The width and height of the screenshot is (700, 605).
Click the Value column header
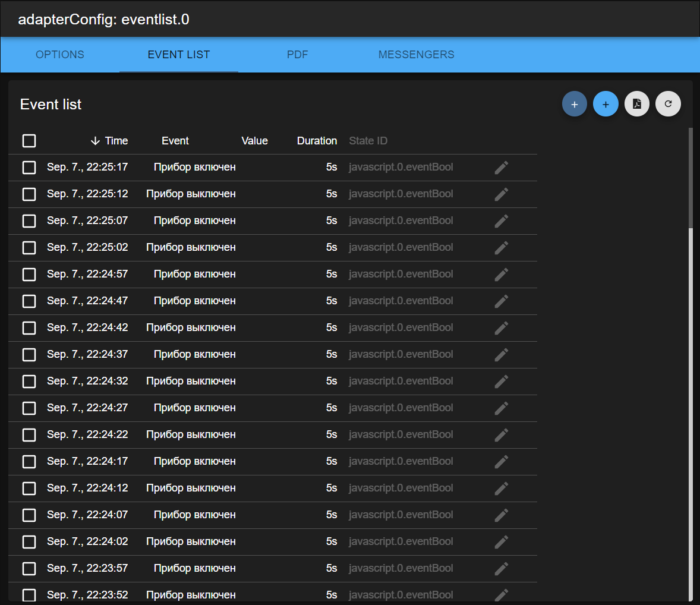(254, 141)
